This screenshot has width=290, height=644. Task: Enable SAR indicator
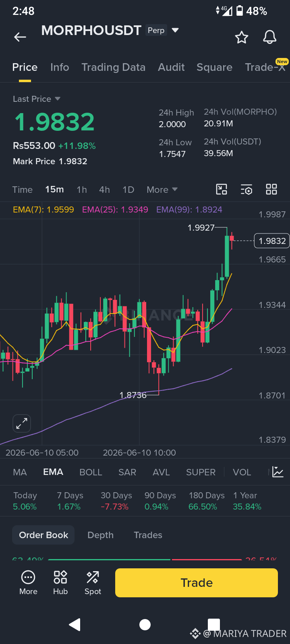coord(127,472)
